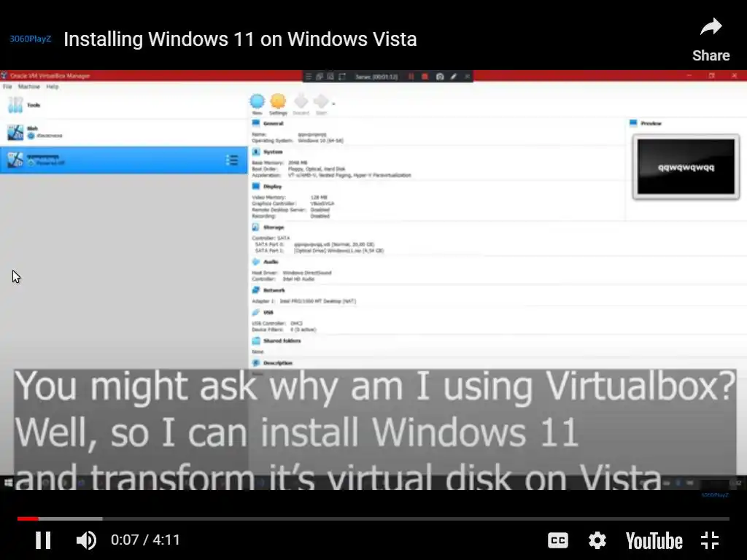Select the Blah virtual machine
This screenshot has height=560, width=747.
pyautogui.click(x=124, y=133)
